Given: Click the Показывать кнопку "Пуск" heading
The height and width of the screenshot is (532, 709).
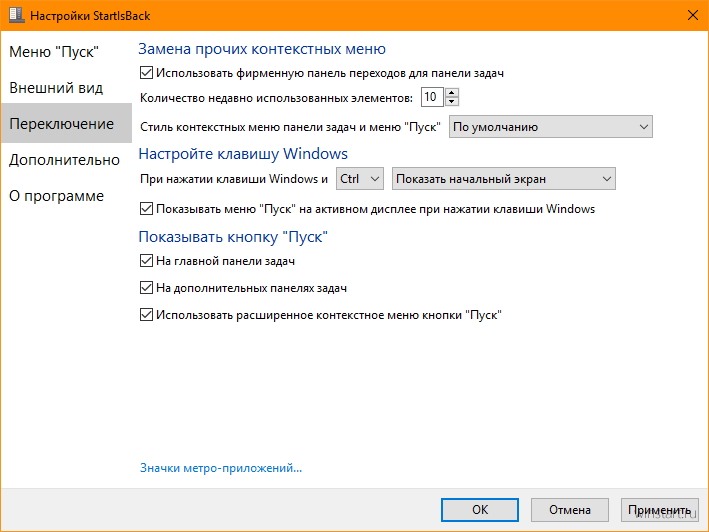Looking at the screenshot, I should (233, 237).
